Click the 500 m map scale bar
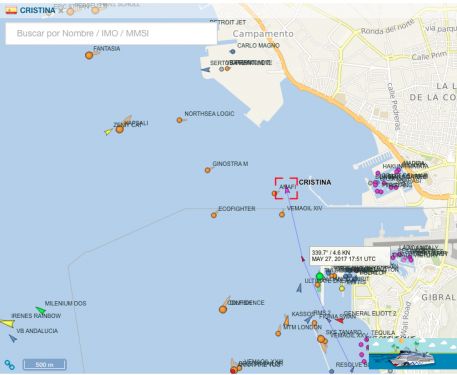This screenshot has height=375, width=457. point(45,364)
